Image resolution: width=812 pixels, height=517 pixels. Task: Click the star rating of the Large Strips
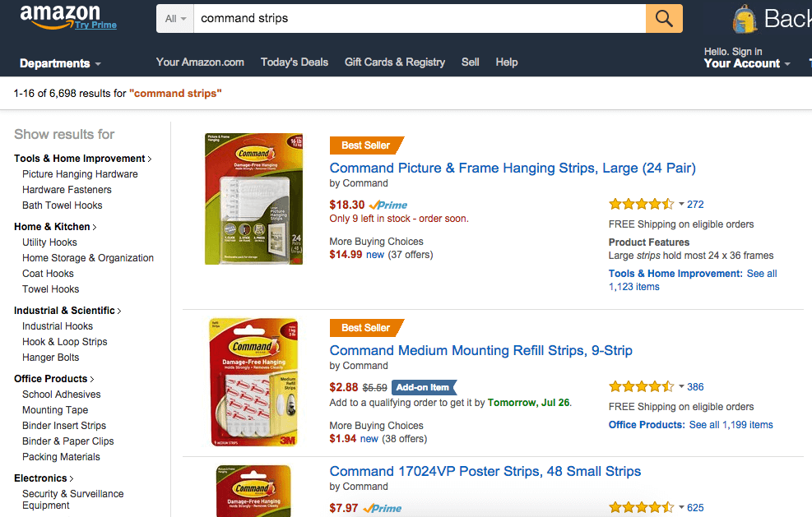coord(641,204)
